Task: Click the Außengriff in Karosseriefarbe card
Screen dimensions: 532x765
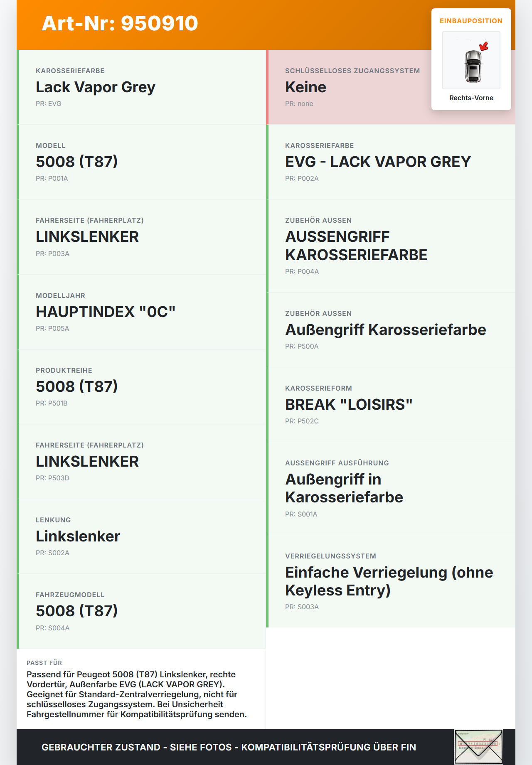Action: click(x=391, y=489)
